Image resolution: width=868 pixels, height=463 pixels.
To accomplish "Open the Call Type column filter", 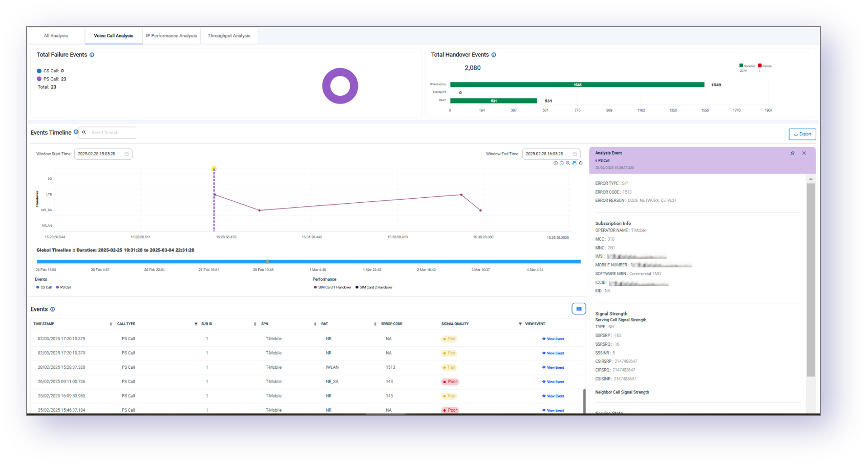I will click(x=196, y=324).
